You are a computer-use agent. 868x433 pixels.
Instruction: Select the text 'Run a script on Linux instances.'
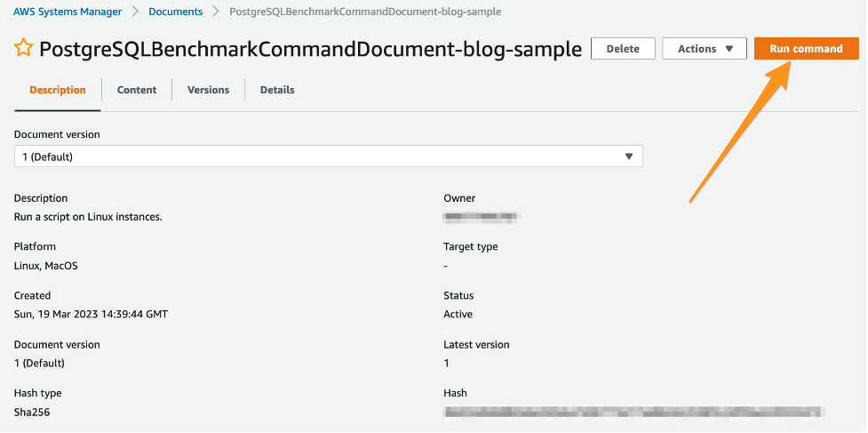coord(88,217)
